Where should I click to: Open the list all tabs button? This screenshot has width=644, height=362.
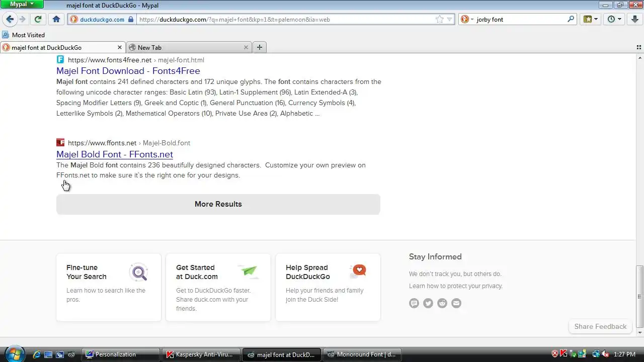[639, 47]
